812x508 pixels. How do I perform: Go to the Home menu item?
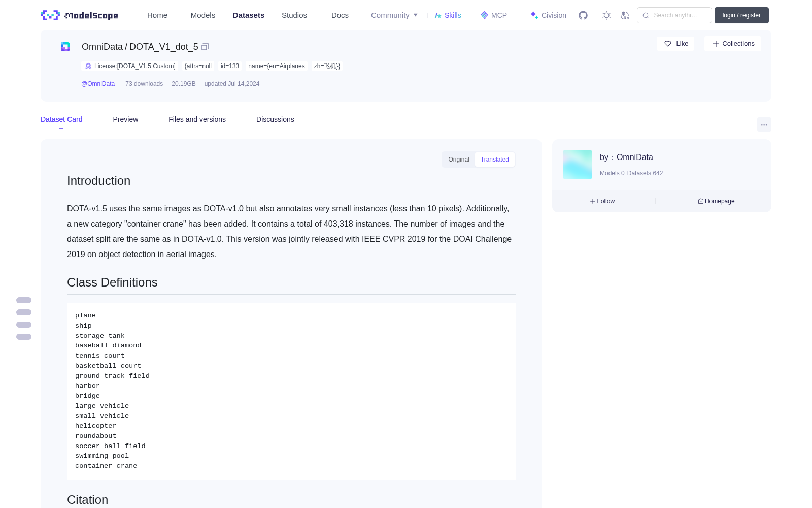click(x=157, y=15)
